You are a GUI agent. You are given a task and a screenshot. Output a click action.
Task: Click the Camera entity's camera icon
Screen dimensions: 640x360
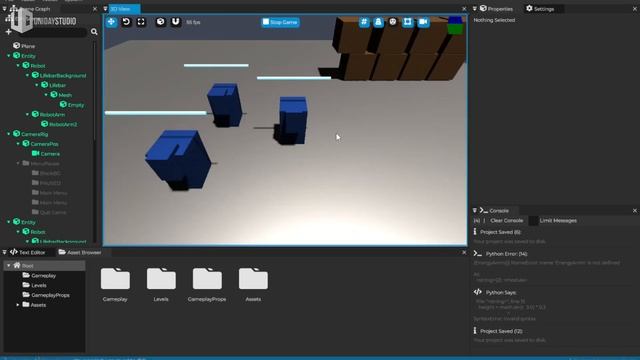36,153
